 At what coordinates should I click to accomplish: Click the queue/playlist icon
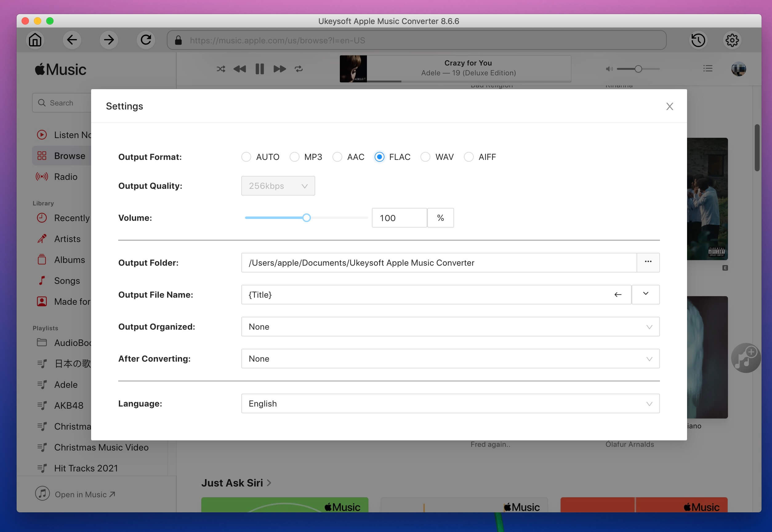click(x=708, y=69)
